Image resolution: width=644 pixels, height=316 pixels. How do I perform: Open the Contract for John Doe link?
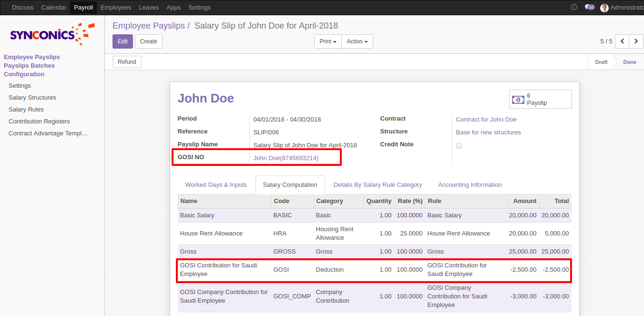pos(486,120)
